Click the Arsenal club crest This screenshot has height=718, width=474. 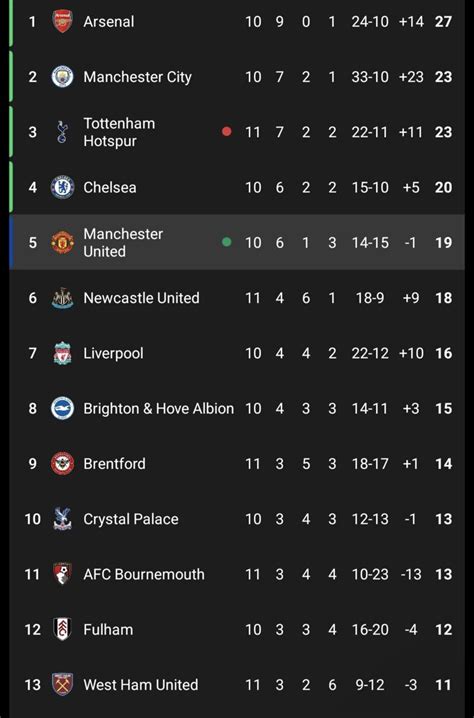click(x=62, y=22)
